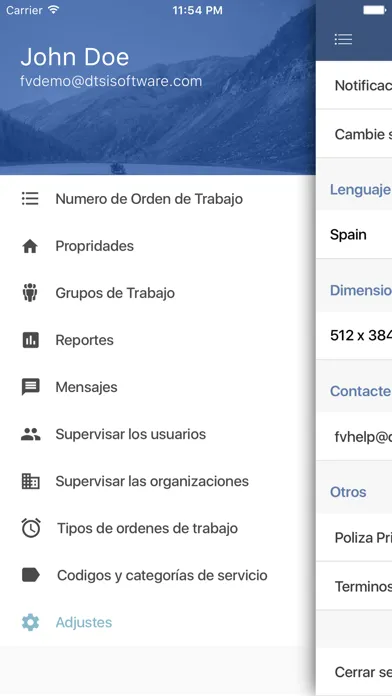Viewport: 392px width, 696px height.
Task: Open the Poliza Pri... row
Action: pyautogui.click(x=354, y=537)
